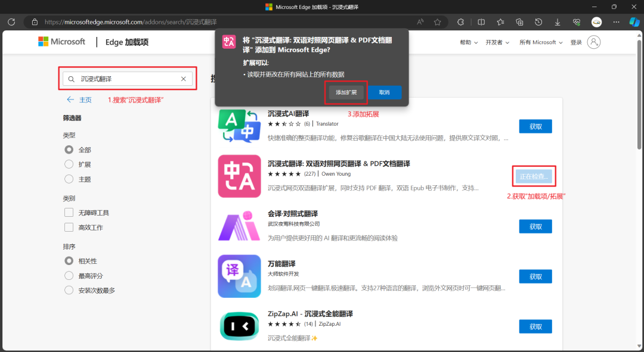Image resolution: width=644 pixels, height=352 pixels.
Task: Open the browser Extensions puzzle icon
Action: pos(460,22)
